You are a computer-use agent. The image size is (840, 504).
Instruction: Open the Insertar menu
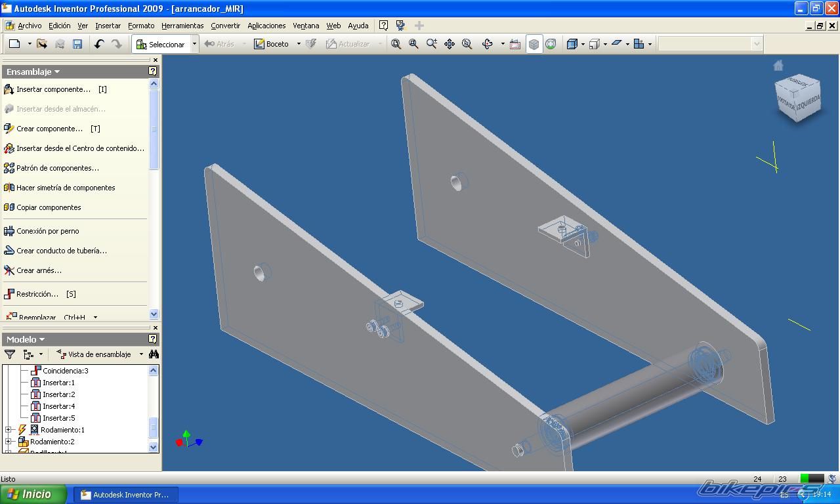point(108,26)
